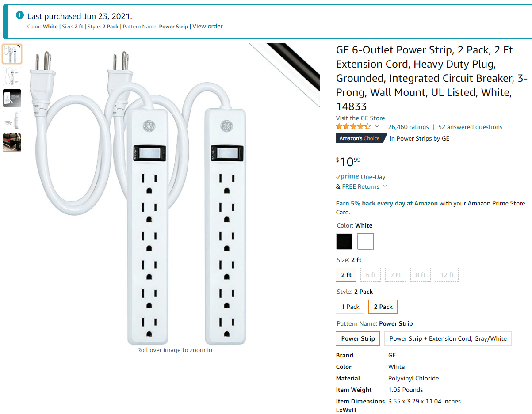Choose the 2 ft size option
The image size is (532, 414).
[x=346, y=275]
